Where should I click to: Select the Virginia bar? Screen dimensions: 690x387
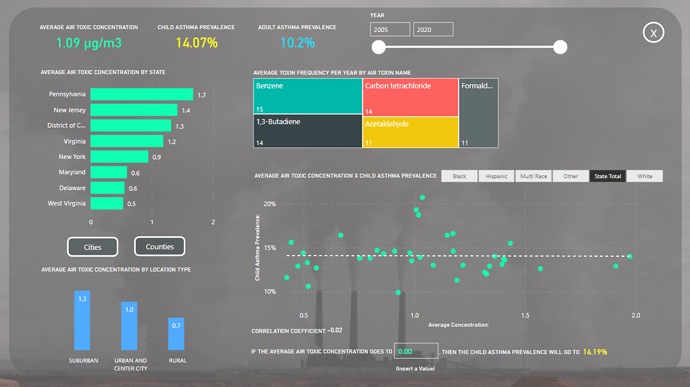127,141
